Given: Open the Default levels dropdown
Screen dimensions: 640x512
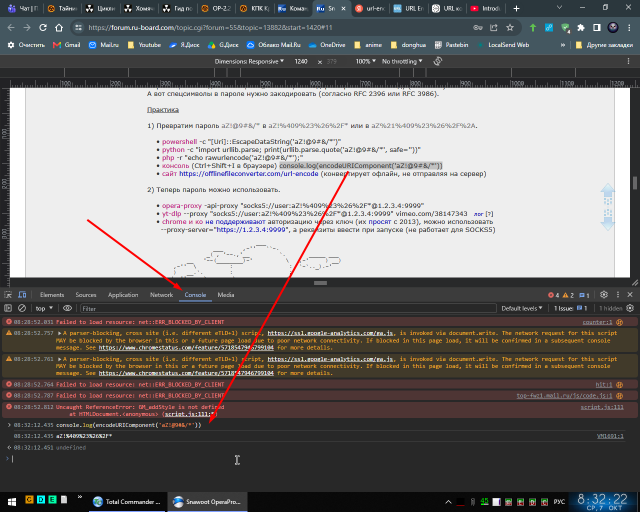Looking at the screenshot, I should tap(522, 308).
